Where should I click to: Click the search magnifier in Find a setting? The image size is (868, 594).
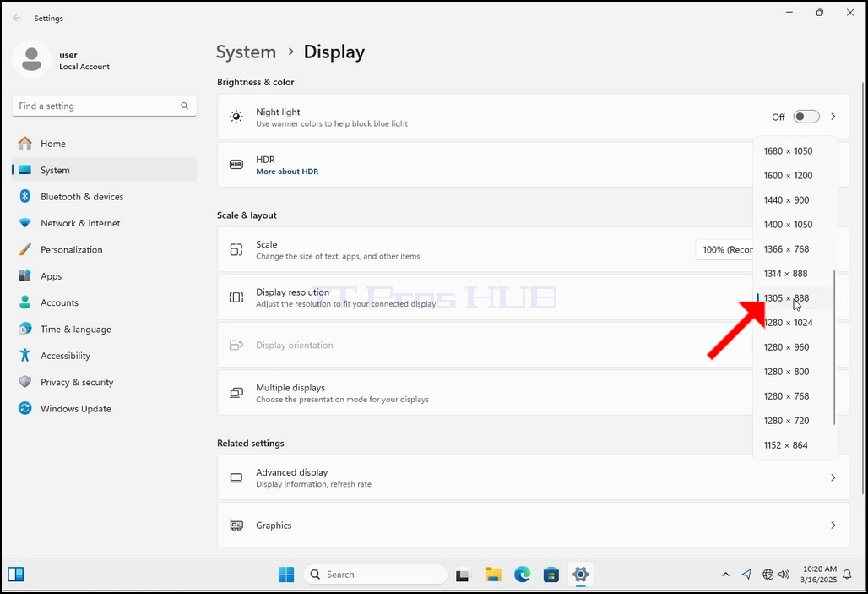(x=184, y=106)
